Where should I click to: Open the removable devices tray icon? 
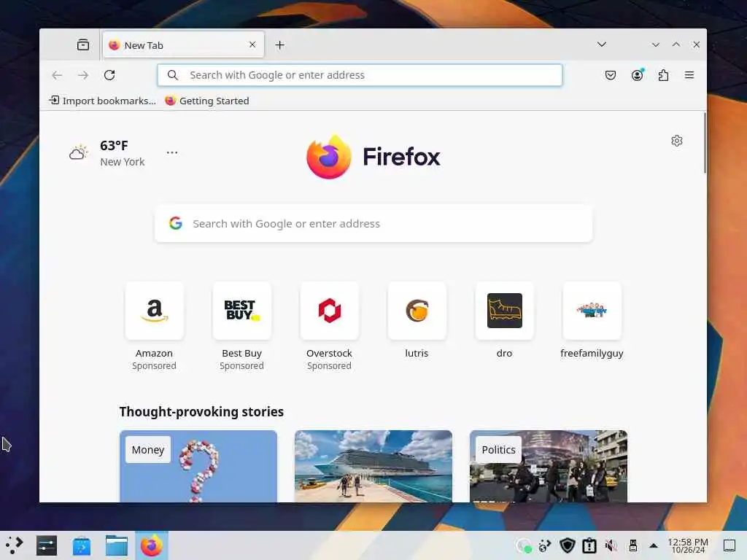(633, 545)
